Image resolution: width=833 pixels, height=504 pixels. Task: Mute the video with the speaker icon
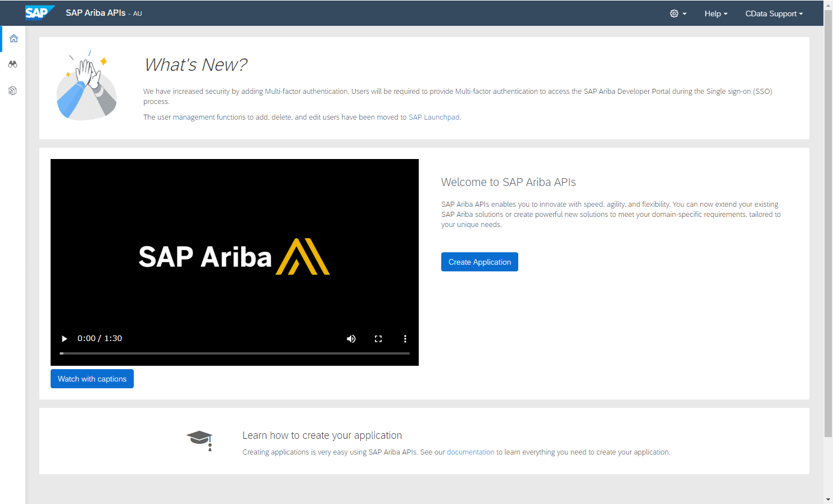[351, 339]
